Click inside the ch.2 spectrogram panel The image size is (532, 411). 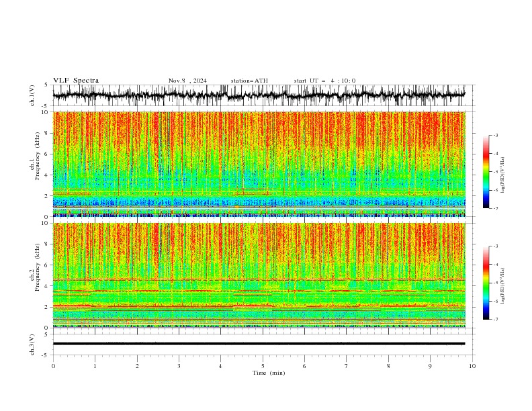(259, 275)
